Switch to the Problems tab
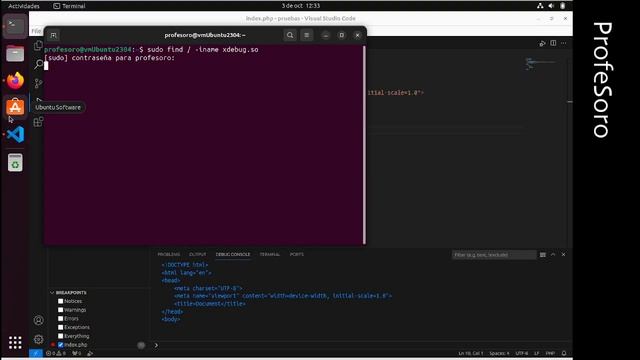 169,255
